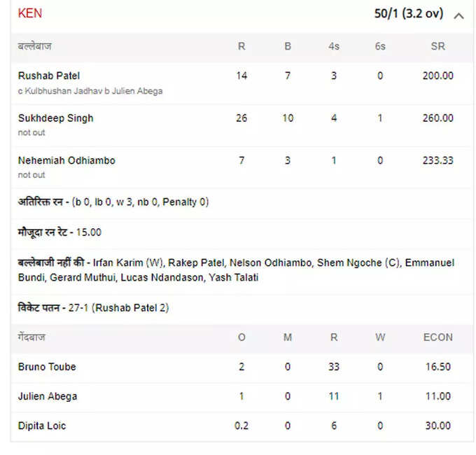Click the current run rate 15.00
This screenshot has height=455, width=476.
coord(88,232)
